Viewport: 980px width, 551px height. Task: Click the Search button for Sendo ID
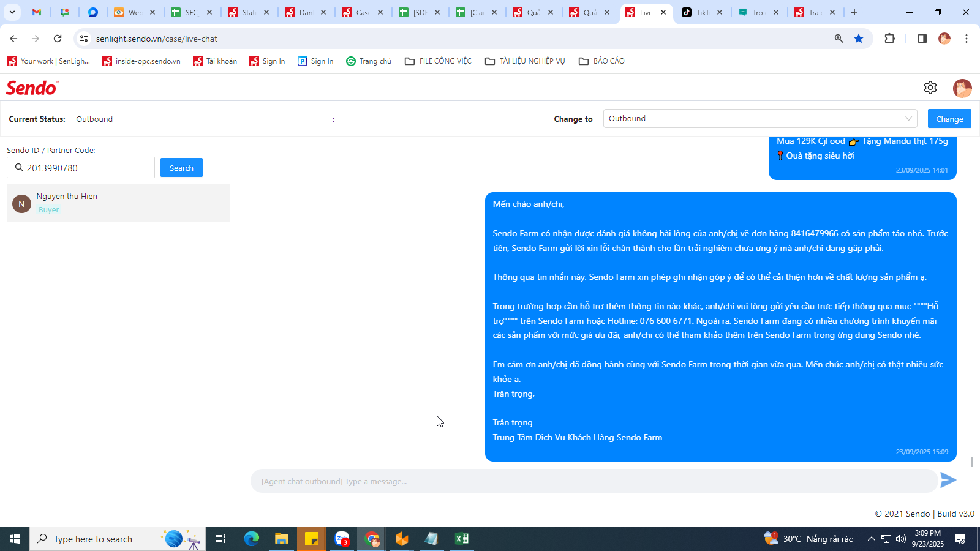[181, 168]
